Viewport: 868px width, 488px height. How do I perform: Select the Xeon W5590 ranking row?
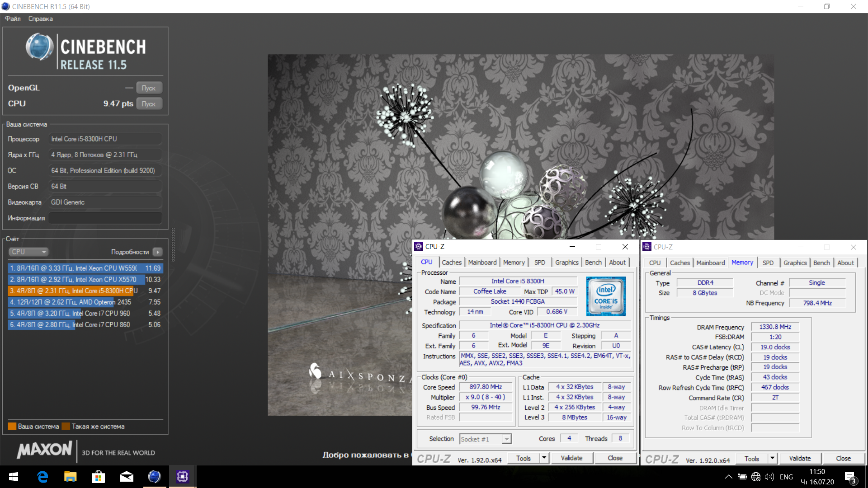85,268
